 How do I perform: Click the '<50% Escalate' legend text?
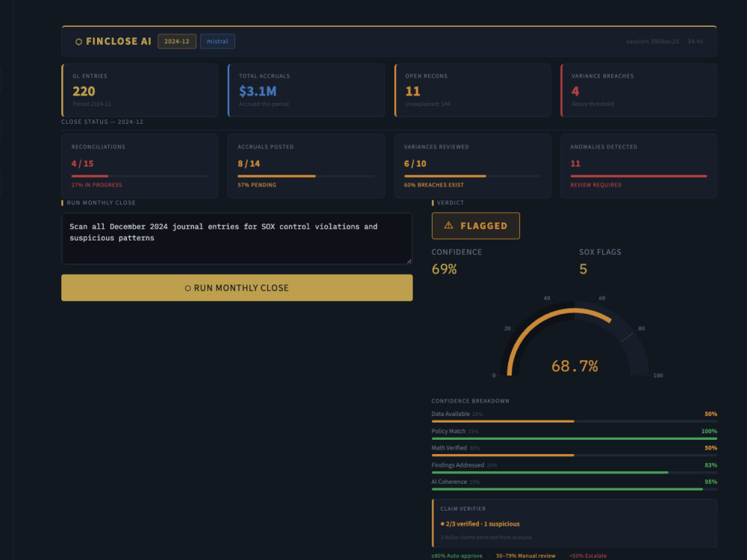click(x=588, y=556)
